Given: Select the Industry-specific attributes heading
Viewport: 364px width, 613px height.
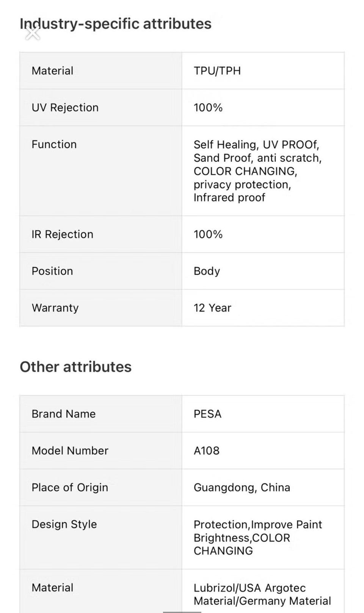Looking at the screenshot, I should pyautogui.click(x=116, y=24).
